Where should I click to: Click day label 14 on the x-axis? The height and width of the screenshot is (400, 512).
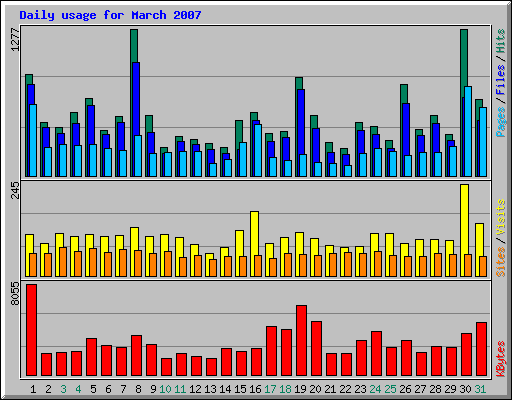225,389
